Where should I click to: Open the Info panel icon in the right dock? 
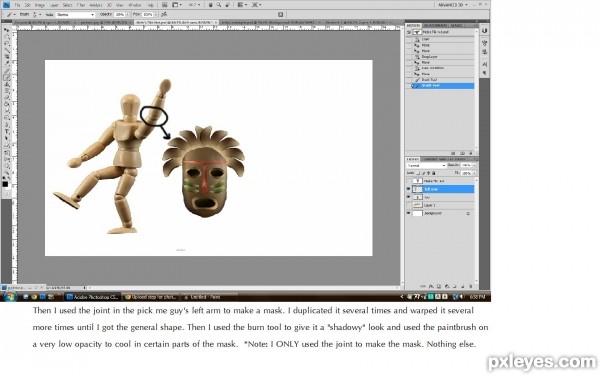click(484, 30)
